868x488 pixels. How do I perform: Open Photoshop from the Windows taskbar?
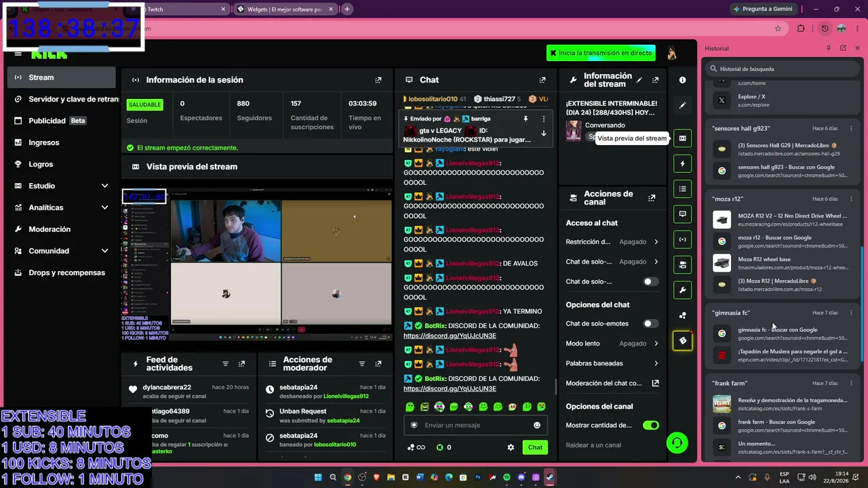point(477,477)
